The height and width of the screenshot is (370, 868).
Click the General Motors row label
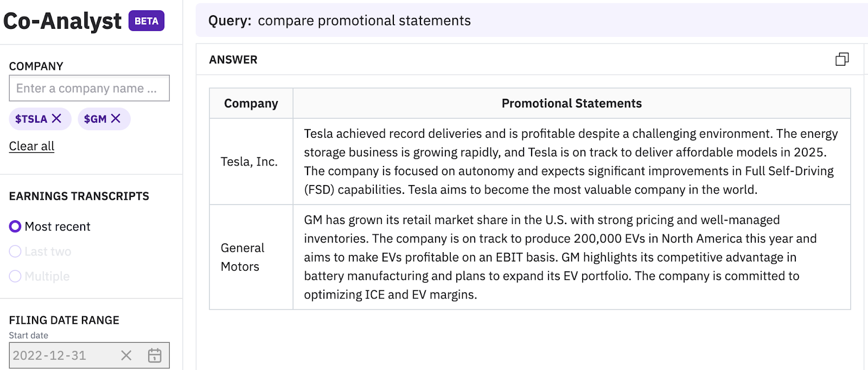pyautogui.click(x=242, y=257)
